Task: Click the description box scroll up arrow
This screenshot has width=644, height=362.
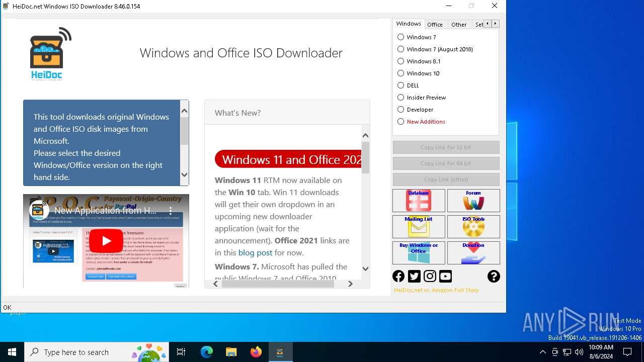Action: pyautogui.click(x=184, y=111)
